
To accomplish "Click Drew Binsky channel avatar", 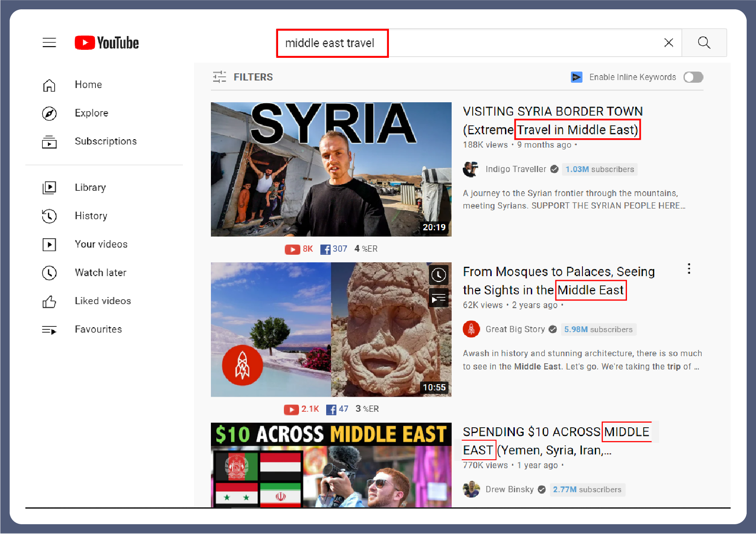I will (471, 489).
